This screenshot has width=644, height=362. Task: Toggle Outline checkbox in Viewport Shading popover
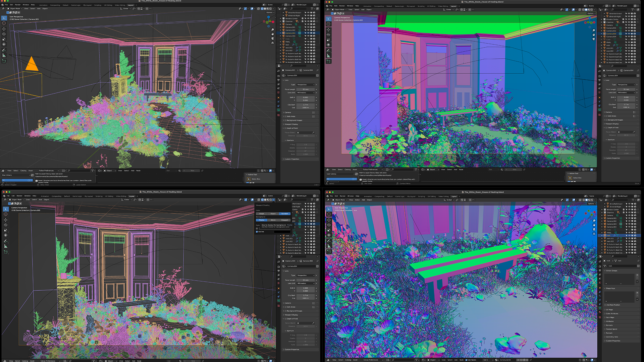coord(257,232)
